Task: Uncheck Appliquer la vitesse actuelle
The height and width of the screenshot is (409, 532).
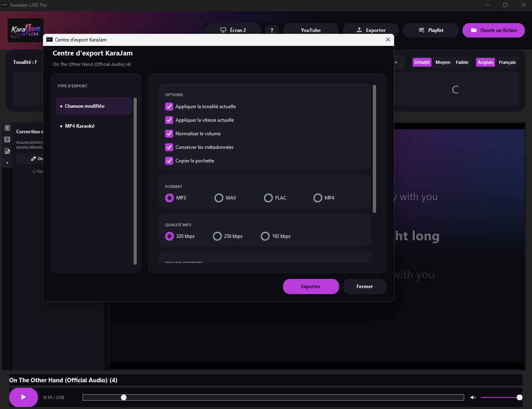Action: (169, 120)
